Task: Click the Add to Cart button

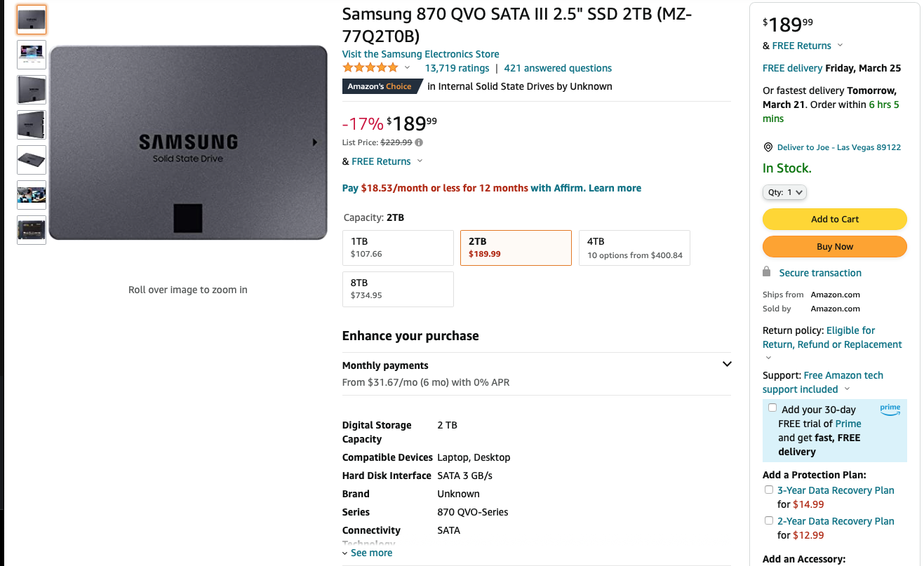Action: [x=834, y=219]
